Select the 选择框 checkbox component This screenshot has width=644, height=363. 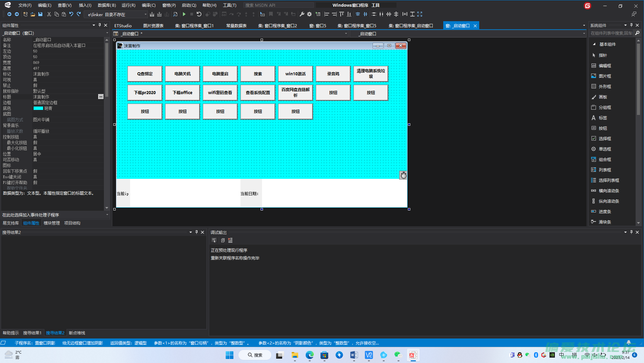click(605, 138)
